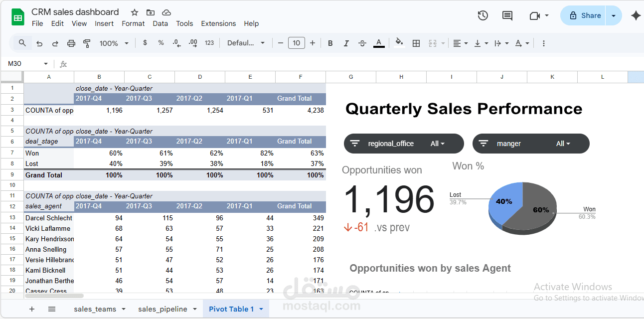Click the font size input field
The height and width of the screenshot is (319, 644).
tap(296, 43)
